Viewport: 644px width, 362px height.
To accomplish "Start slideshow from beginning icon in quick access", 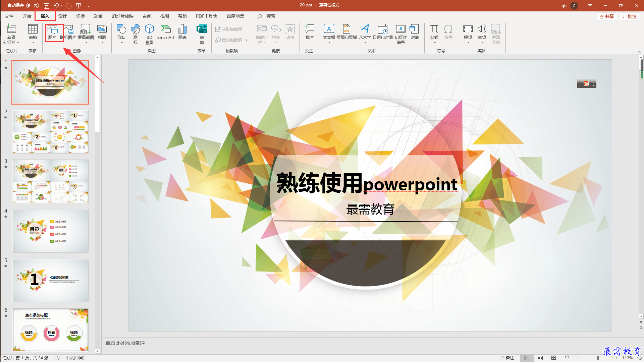I will pyautogui.click(x=79, y=6).
